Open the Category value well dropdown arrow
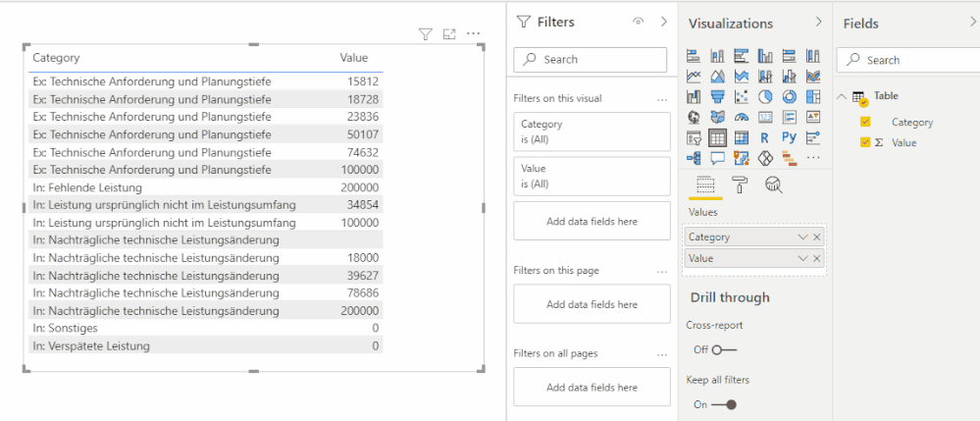The width and height of the screenshot is (980, 421). [803, 237]
